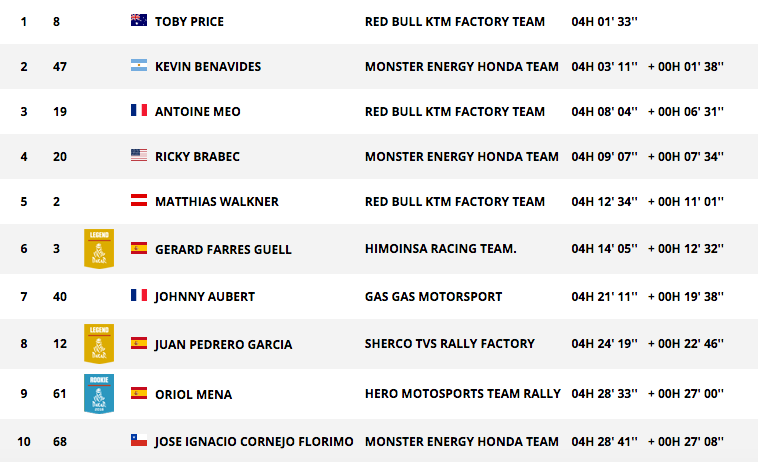758x462 pixels.
Task: Select Sherco TVS Rally Factory team
Action: click(450, 344)
